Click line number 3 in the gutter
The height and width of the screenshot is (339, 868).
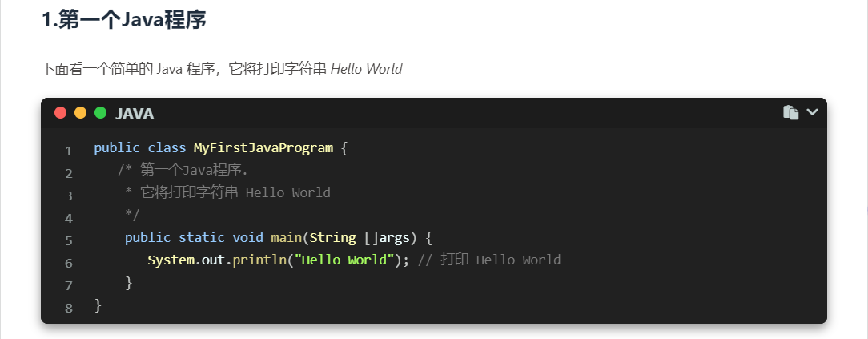tap(69, 196)
